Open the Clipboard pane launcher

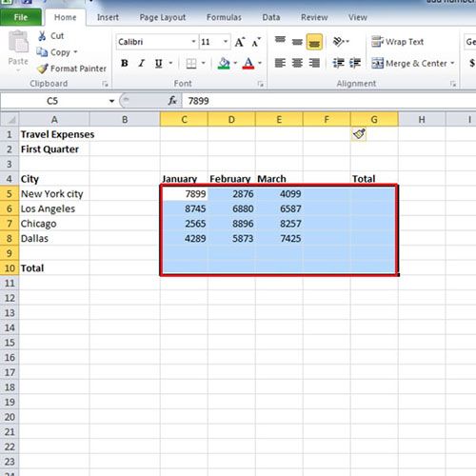tap(105, 84)
